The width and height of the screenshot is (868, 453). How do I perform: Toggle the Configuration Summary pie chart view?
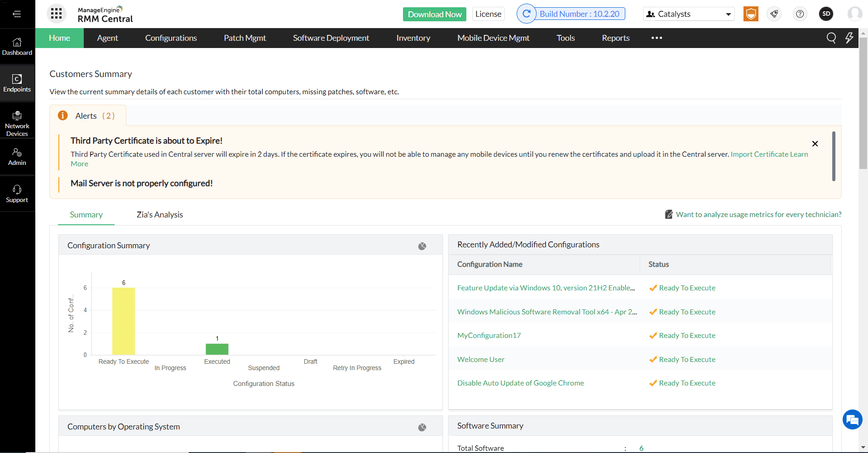point(422,246)
